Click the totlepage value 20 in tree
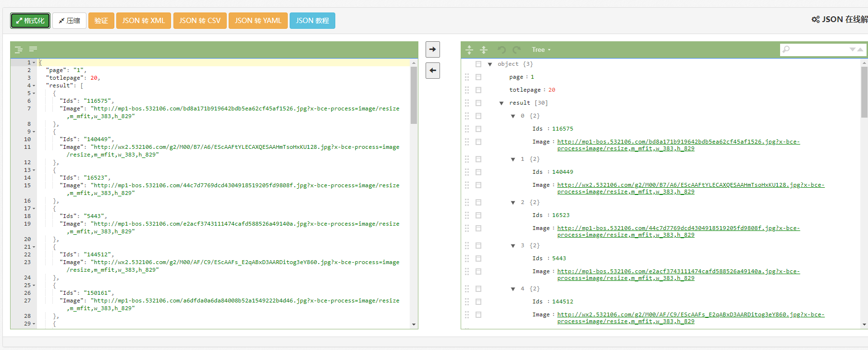This screenshot has height=350, width=868. point(552,90)
